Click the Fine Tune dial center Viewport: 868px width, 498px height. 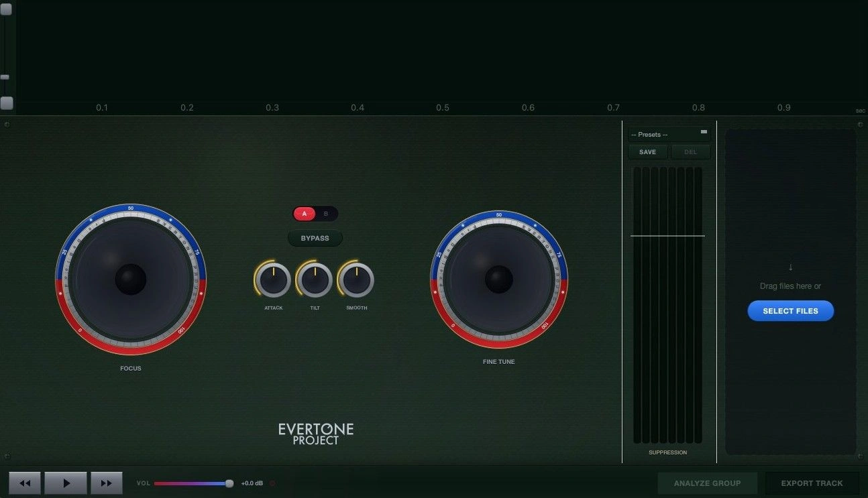click(x=499, y=279)
